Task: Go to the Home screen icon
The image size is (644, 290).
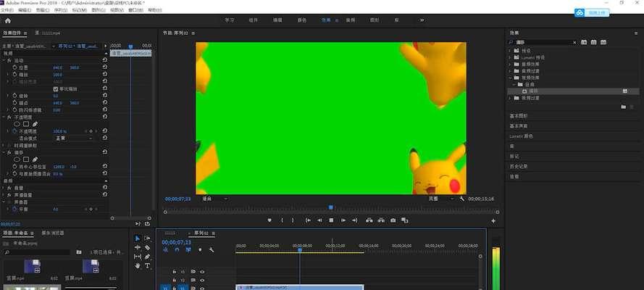Action: (8, 20)
